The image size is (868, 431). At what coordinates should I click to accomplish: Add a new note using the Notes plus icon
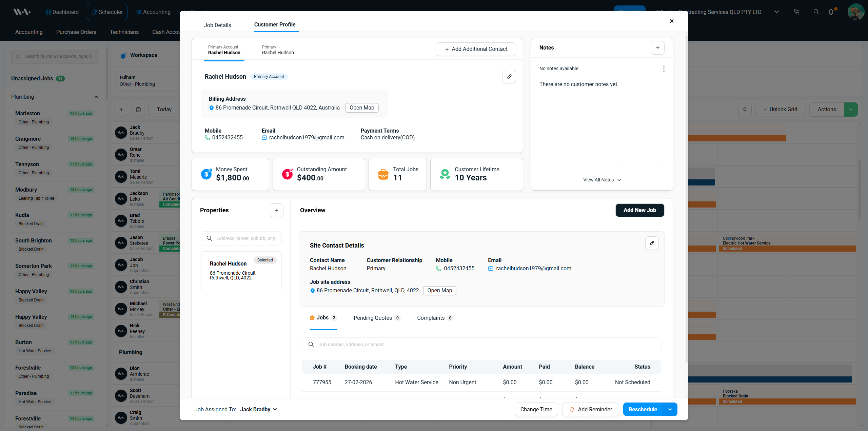(x=657, y=48)
